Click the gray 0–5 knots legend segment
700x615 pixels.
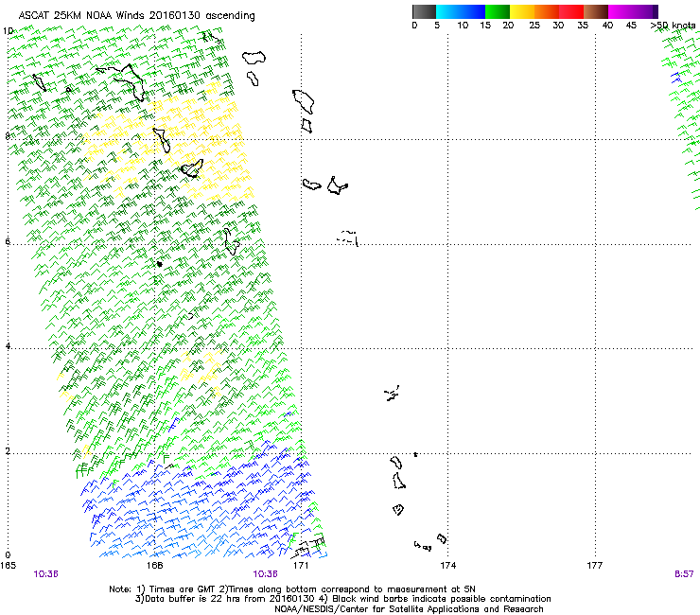424,11
